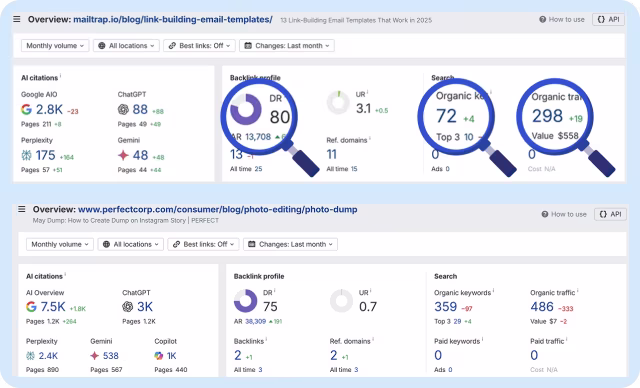Open hamburger menu in perfectcorp overview
Screen dimensions: 640x388
22,209
